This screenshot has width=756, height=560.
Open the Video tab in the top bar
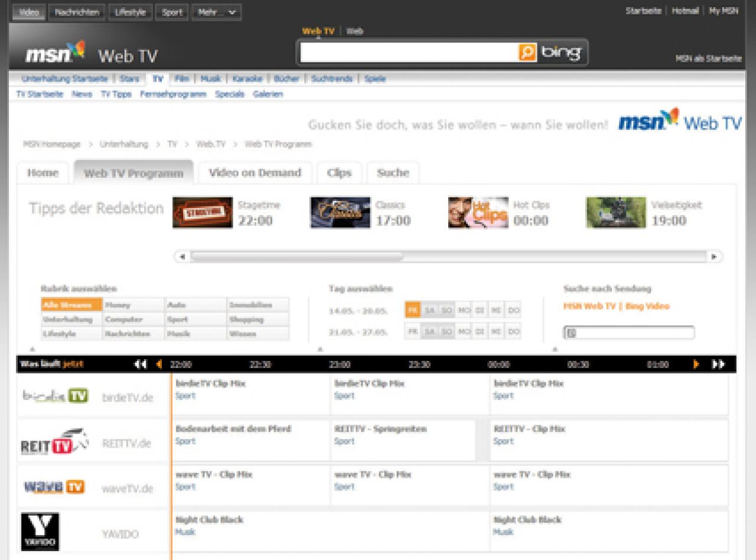coord(28,12)
